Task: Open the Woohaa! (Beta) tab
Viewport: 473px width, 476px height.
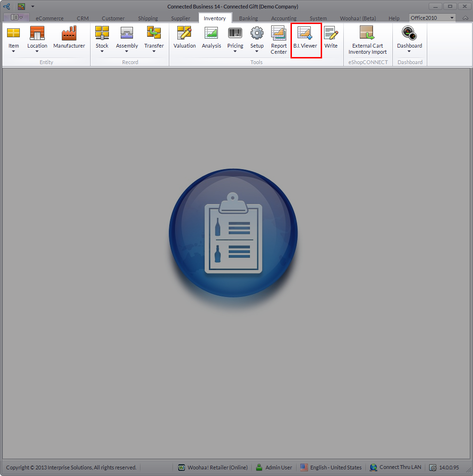Action: (x=358, y=18)
